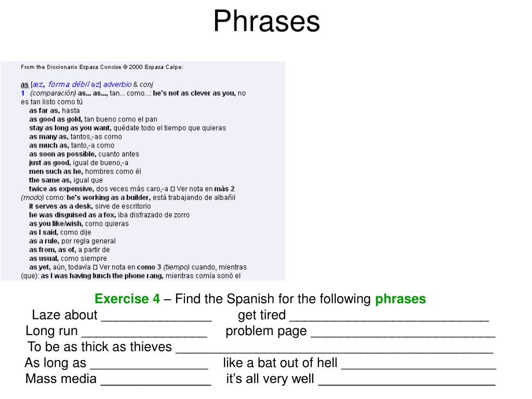Select the blank following "As long as"
Viewport: 532px width, 399px height.
pos(149,364)
